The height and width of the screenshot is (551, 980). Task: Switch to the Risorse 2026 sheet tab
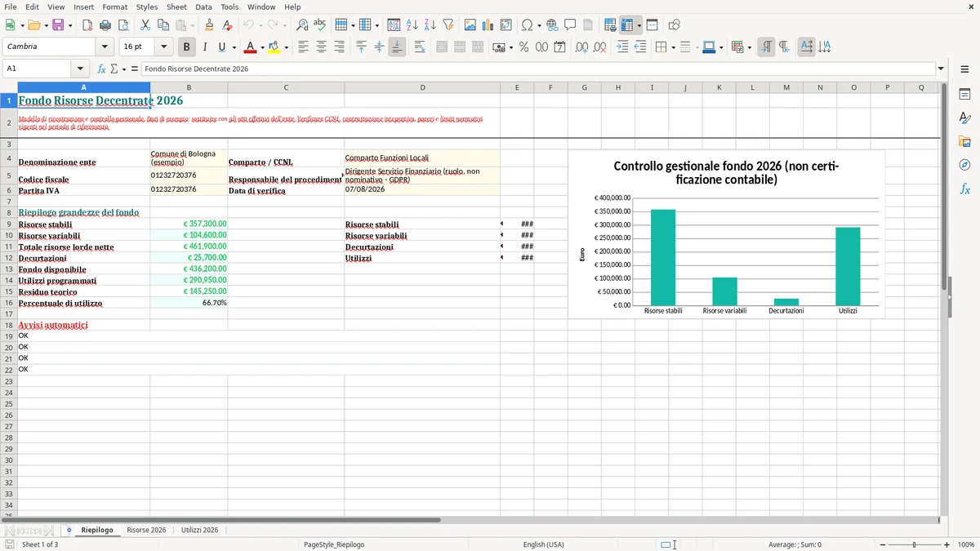coord(146,530)
